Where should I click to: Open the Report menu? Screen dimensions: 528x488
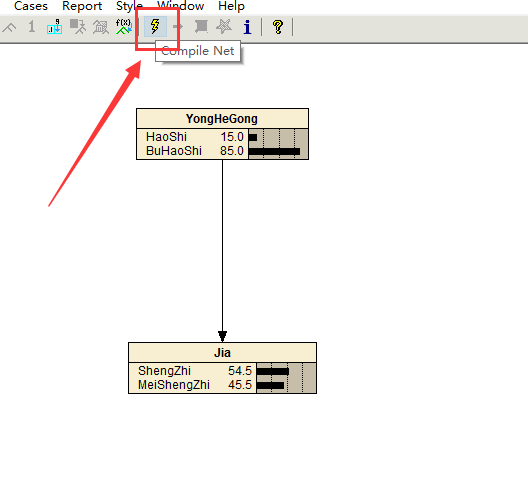click(x=82, y=6)
